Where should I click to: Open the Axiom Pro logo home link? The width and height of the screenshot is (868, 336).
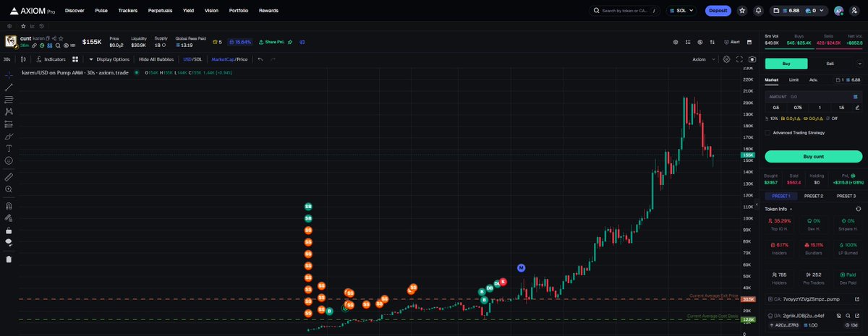pos(33,11)
